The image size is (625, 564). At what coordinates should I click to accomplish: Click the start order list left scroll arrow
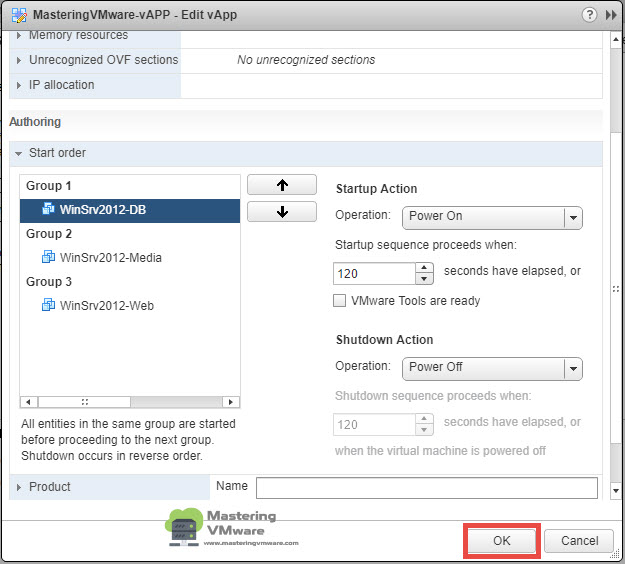tap(29, 402)
